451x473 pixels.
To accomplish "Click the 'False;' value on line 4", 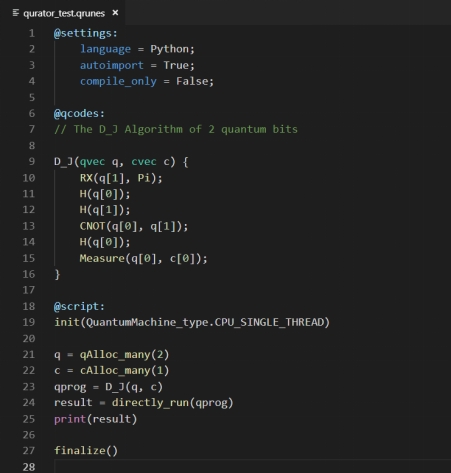I will (x=195, y=81).
